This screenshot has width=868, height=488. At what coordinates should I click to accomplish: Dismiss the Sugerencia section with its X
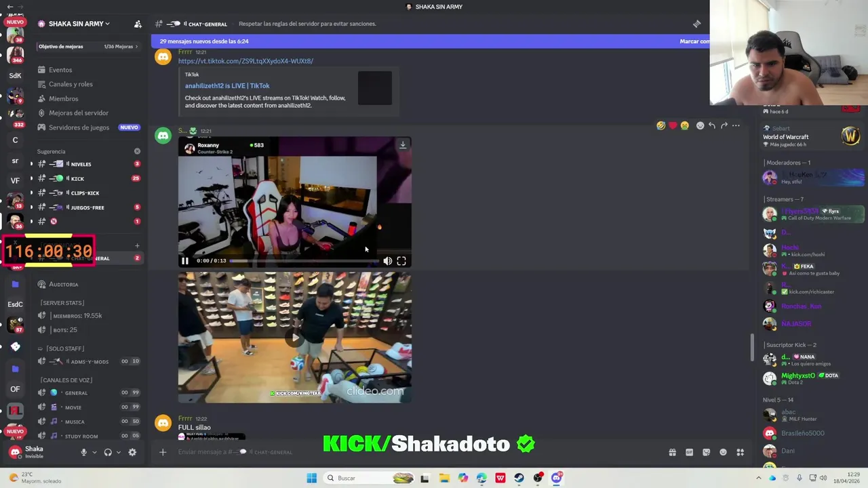click(x=137, y=151)
